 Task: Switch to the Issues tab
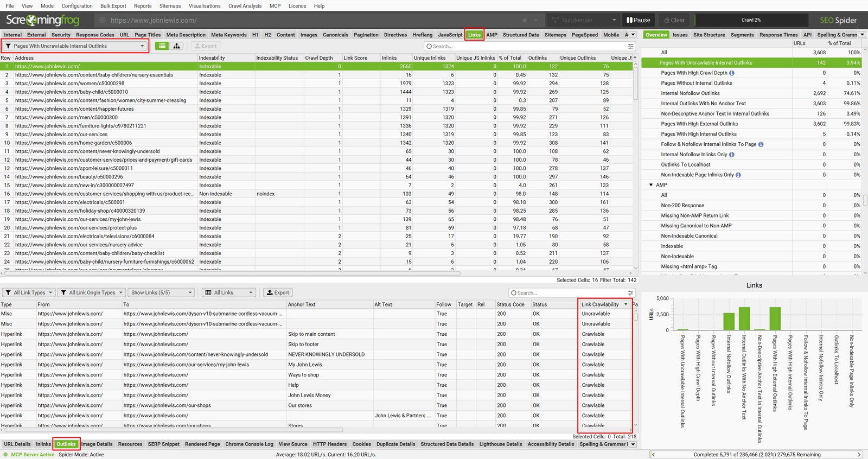click(x=680, y=35)
